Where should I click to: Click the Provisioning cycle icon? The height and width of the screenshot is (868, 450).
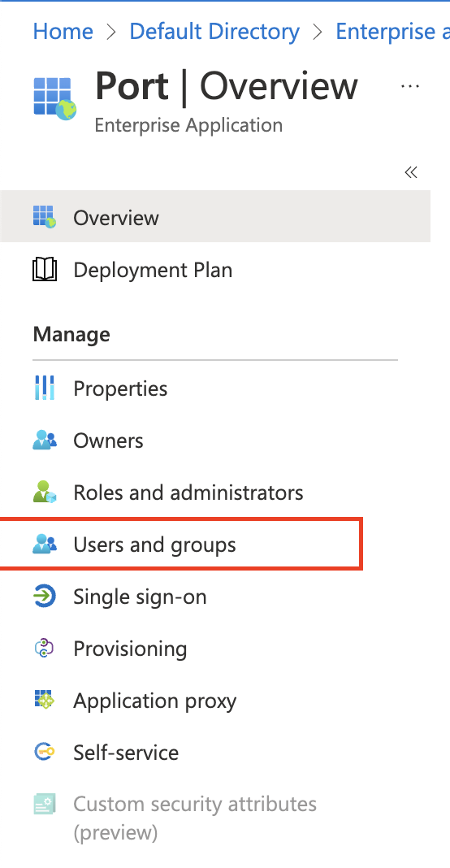point(44,649)
